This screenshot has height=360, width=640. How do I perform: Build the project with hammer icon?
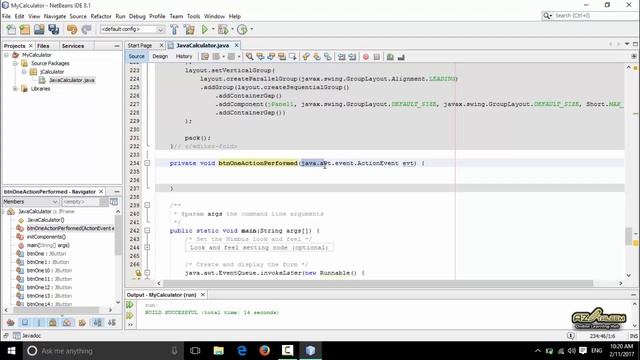click(174, 29)
